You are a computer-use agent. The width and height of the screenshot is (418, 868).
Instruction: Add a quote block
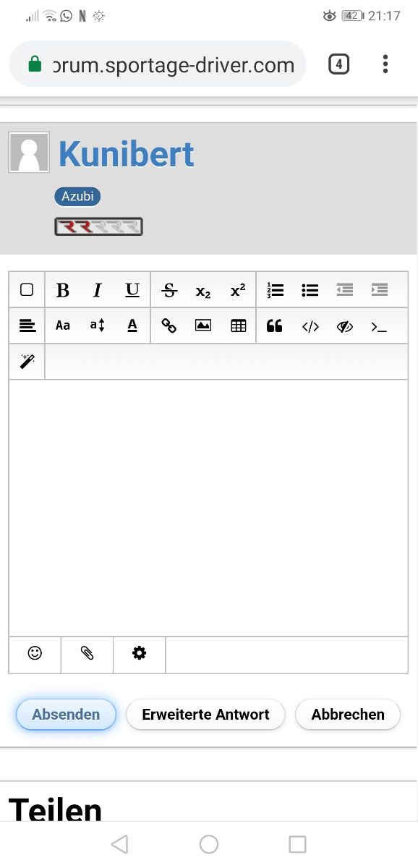(x=274, y=325)
